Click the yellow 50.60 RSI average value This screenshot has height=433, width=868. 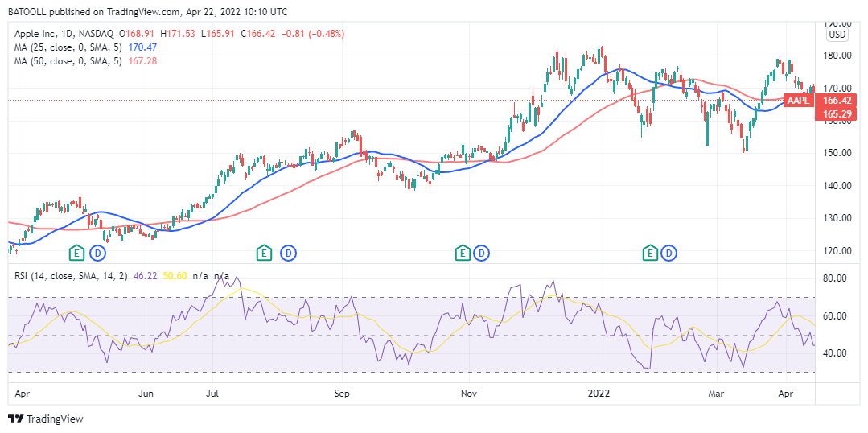[x=175, y=274]
